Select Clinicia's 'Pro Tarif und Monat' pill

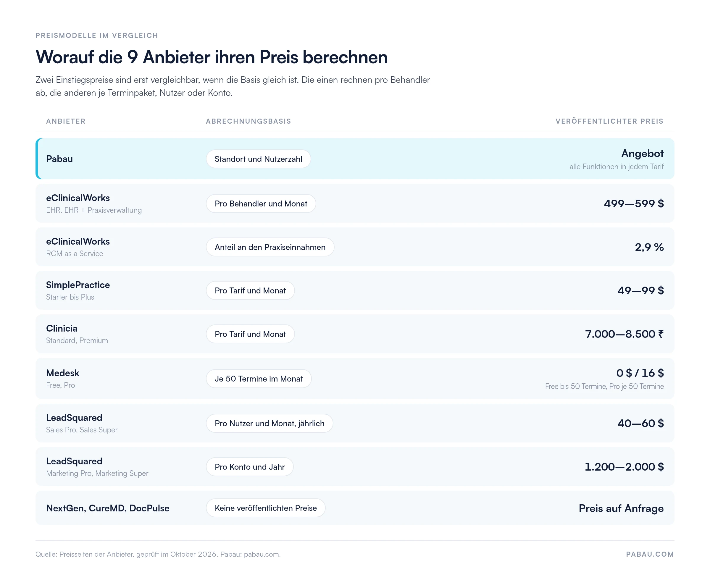[x=250, y=334]
